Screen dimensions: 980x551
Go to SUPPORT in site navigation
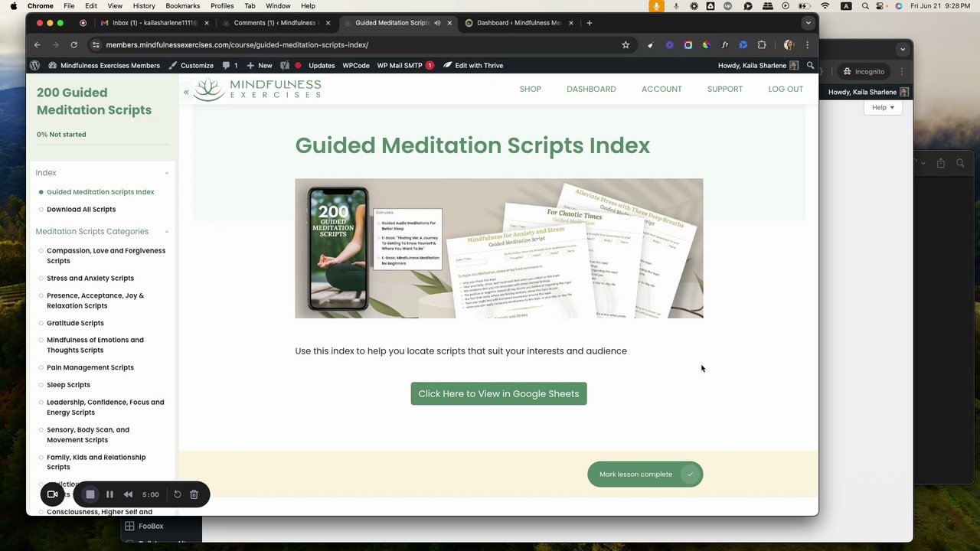point(725,90)
